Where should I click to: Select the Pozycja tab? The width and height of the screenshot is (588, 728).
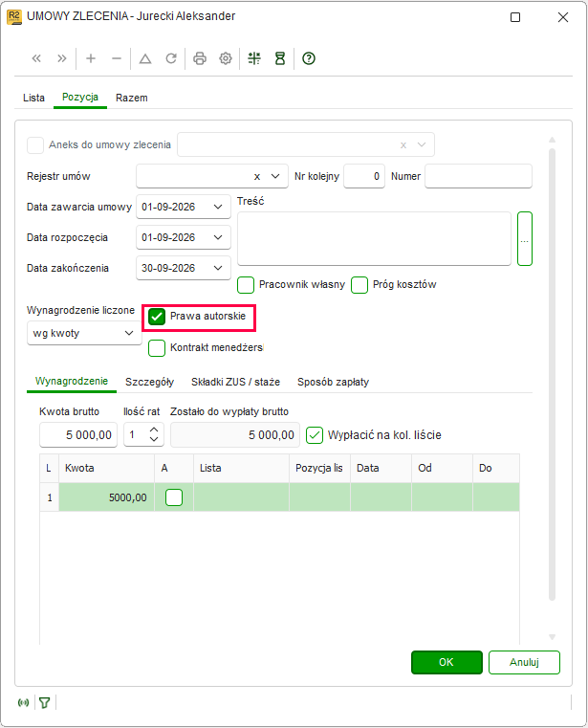point(80,97)
